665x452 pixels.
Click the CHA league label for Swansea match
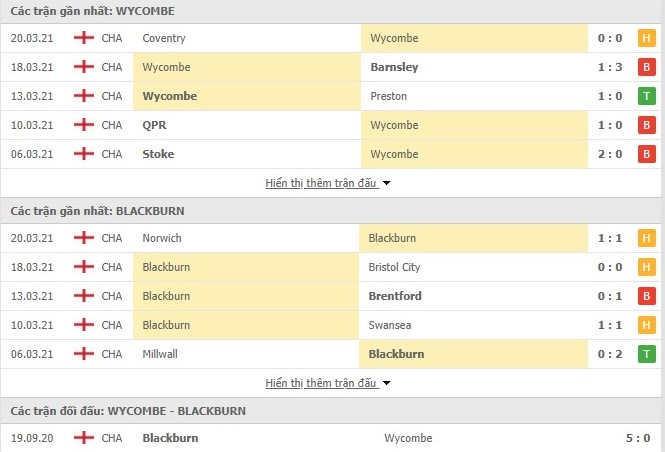112,325
